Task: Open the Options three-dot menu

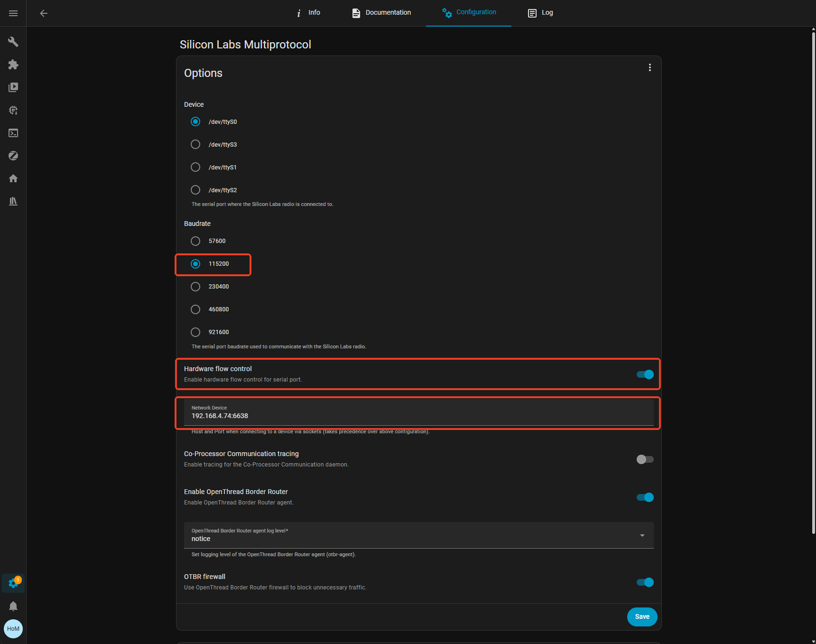Action: click(x=650, y=68)
